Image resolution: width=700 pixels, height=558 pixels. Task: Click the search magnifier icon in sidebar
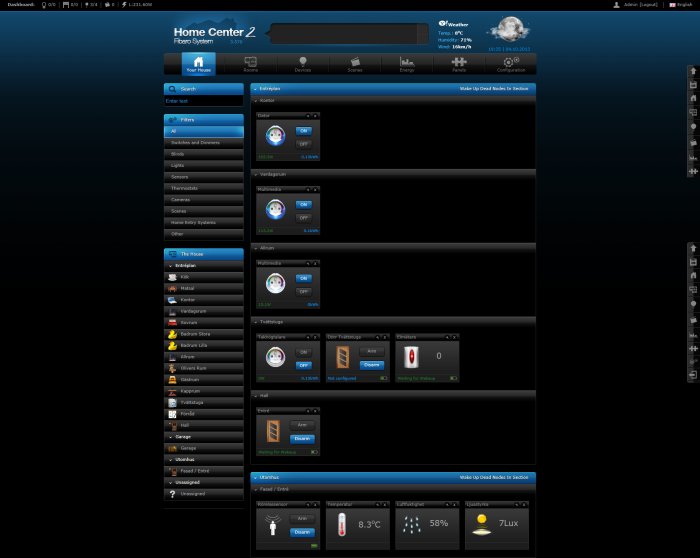tap(172, 89)
